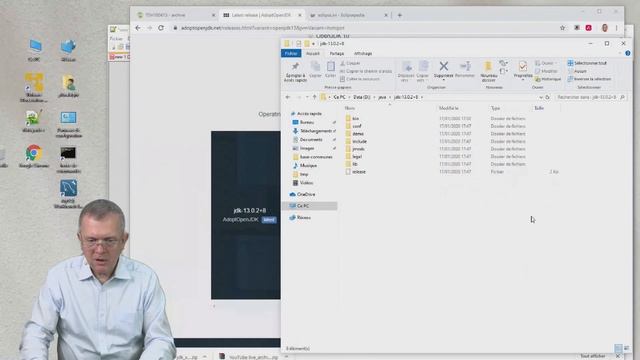Open the Supprimer dropdown arrow
The image size is (640, 360).
(x=444, y=80)
